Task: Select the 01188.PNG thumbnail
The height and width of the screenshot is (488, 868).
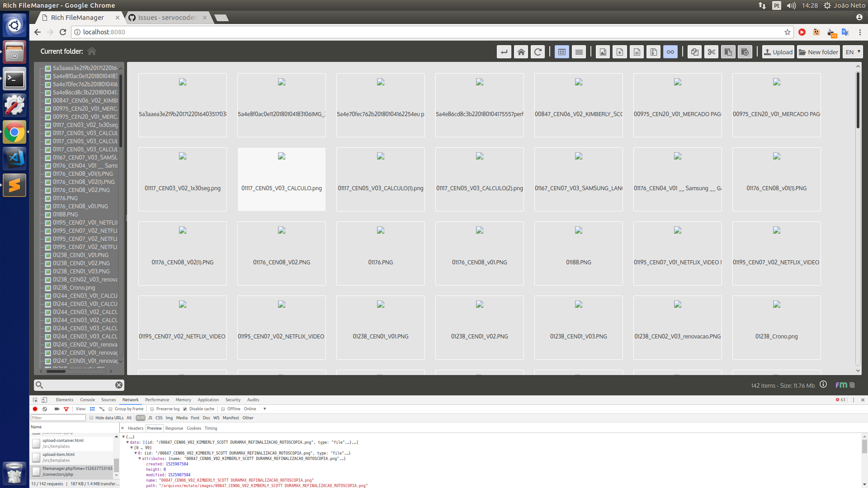Action: point(578,253)
